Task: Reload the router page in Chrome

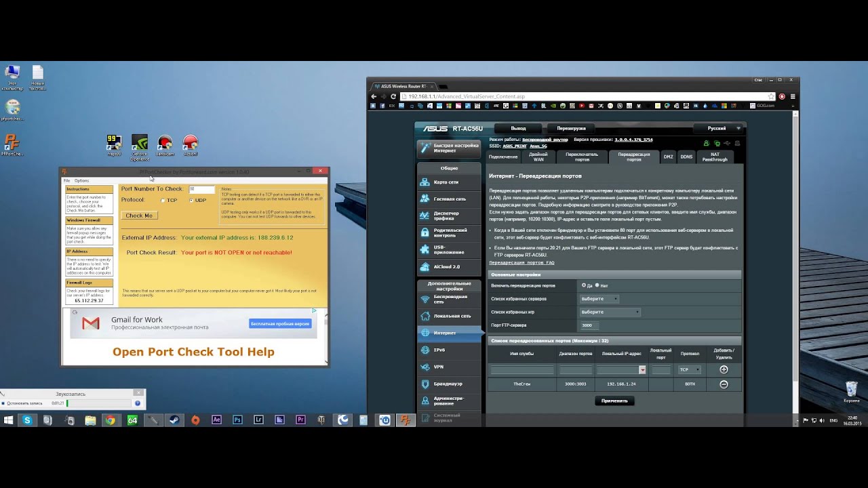Action: coord(393,96)
